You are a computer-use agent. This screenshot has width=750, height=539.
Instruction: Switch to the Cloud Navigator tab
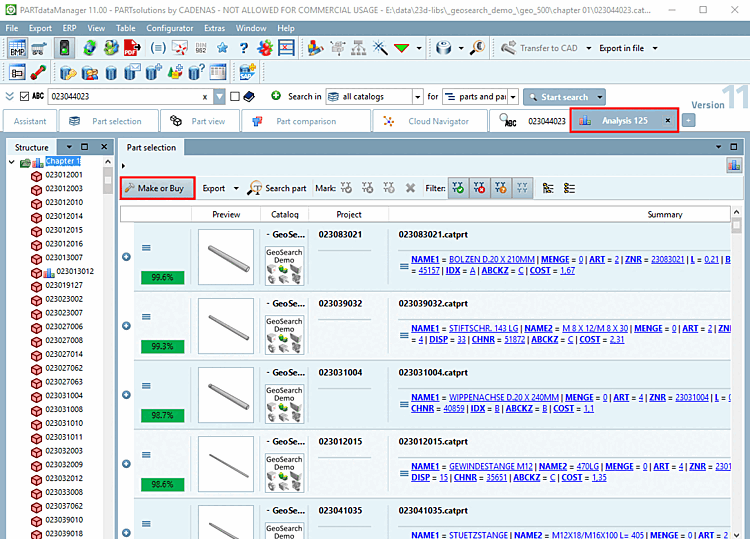pyautogui.click(x=430, y=121)
